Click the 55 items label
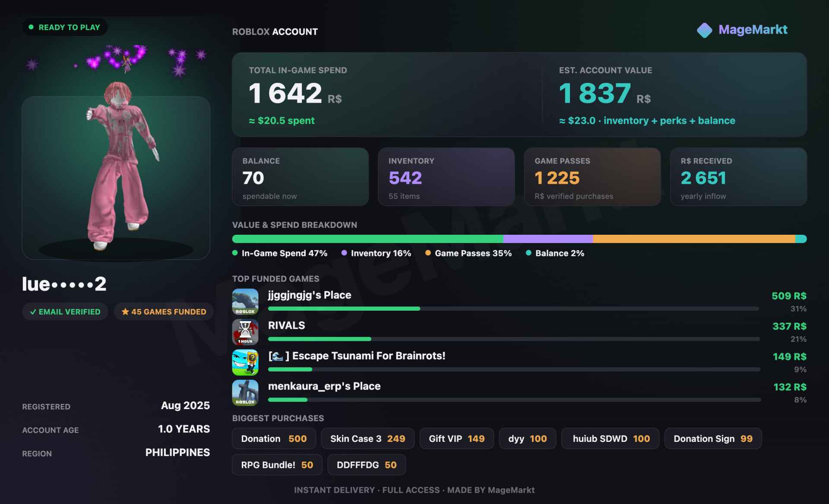829x504 pixels. click(404, 196)
